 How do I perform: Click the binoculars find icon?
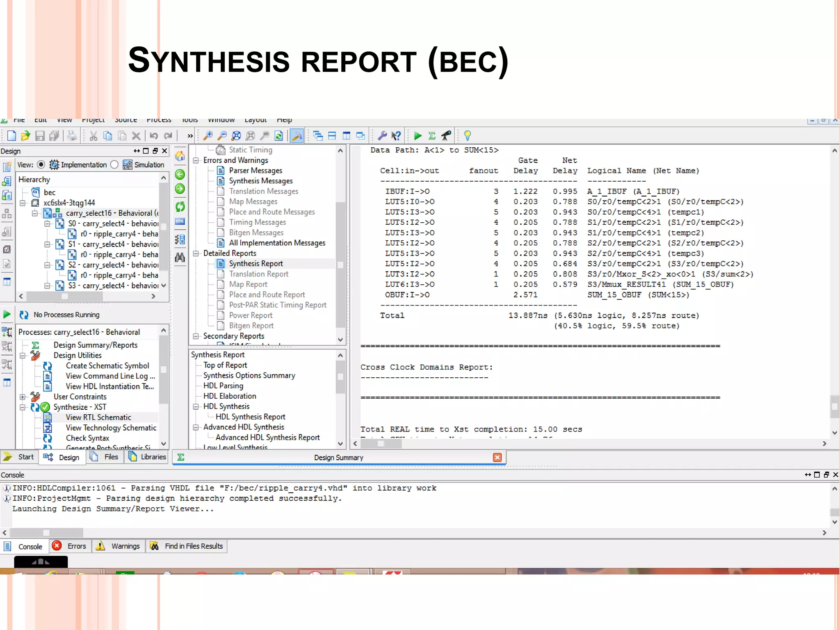point(180,257)
